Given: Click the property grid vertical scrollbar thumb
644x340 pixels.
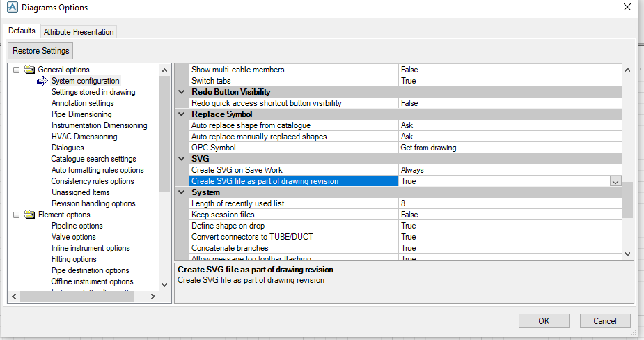Looking at the screenshot, I should [x=627, y=200].
